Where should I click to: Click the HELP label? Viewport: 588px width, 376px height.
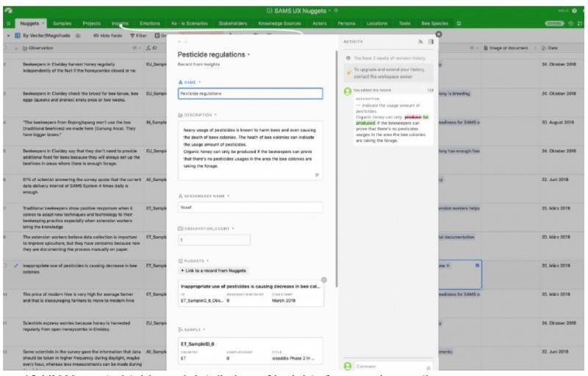tap(563, 11)
